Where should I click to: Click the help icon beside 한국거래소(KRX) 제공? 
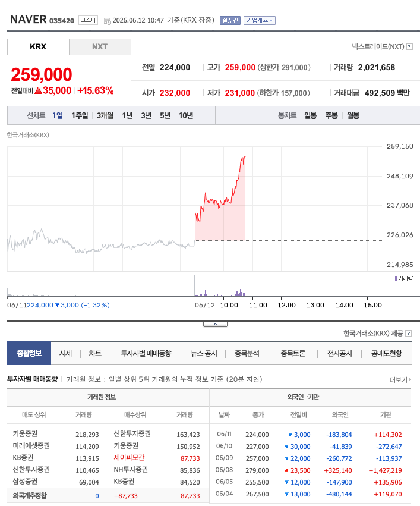[x=408, y=334]
